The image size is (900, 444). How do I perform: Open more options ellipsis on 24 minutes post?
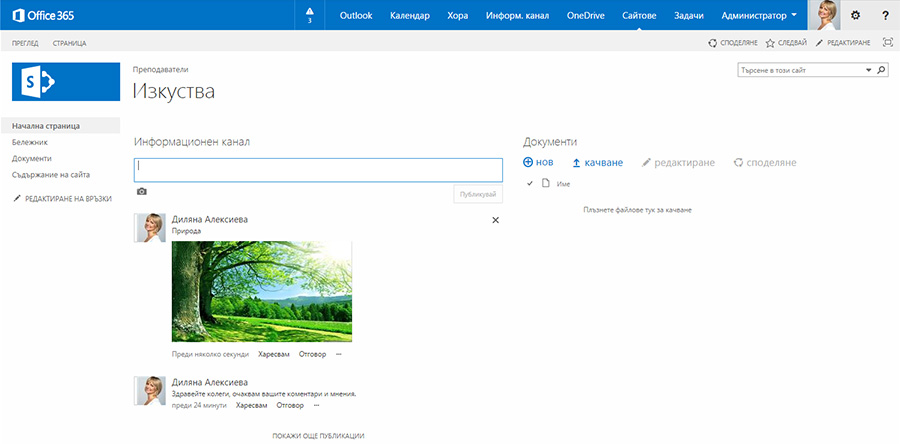click(316, 406)
